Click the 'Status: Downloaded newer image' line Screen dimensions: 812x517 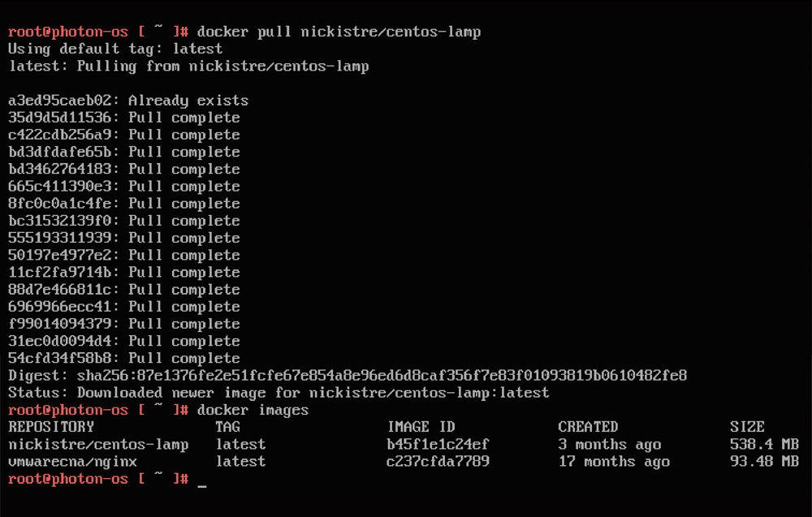(x=279, y=393)
